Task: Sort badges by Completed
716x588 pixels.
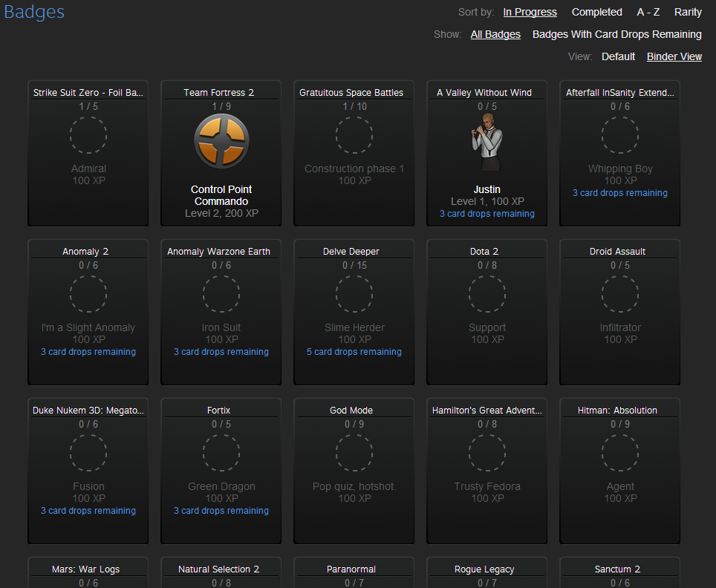Action: point(597,13)
